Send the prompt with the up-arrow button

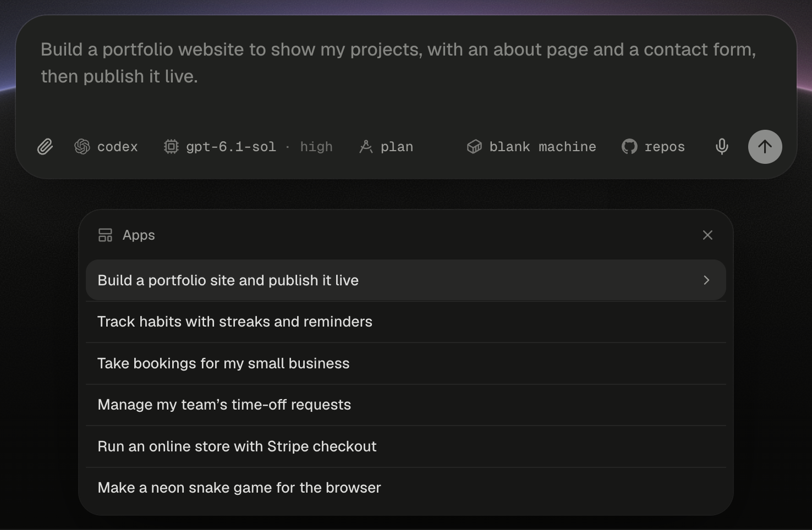click(x=765, y=147)
